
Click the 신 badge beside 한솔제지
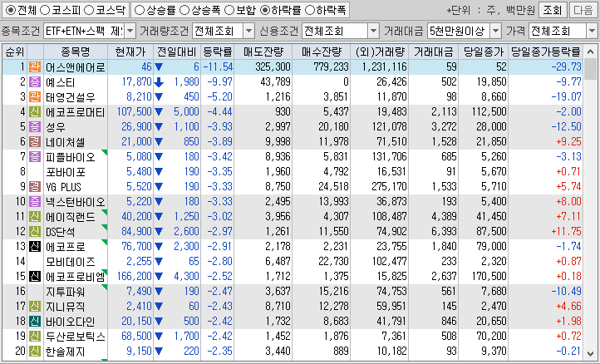tap(35, 351)
